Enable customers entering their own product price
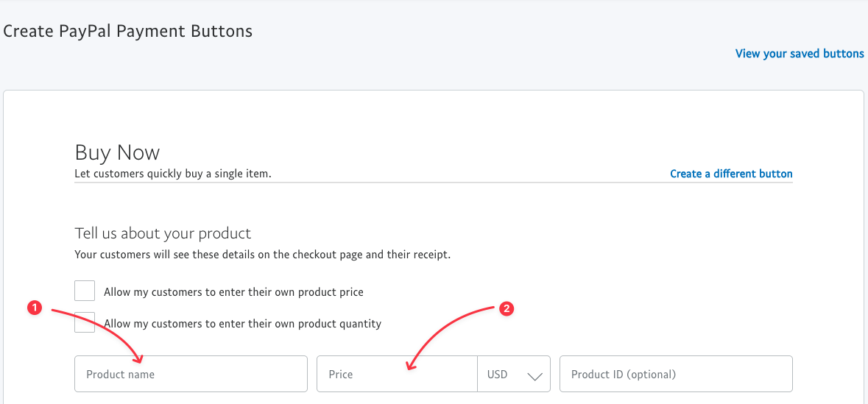Screen dimensions: 868x404 pos(85,291)
